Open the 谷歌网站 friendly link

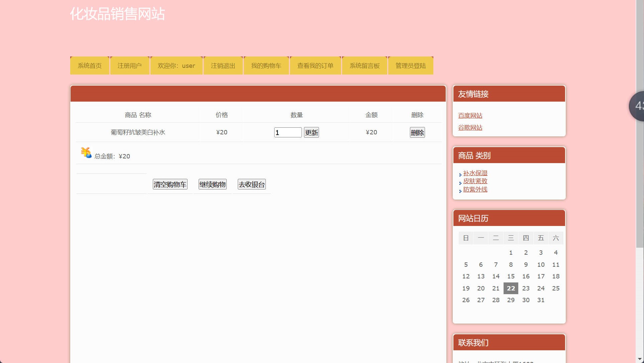pyautogui.click(x=470, y=127)
